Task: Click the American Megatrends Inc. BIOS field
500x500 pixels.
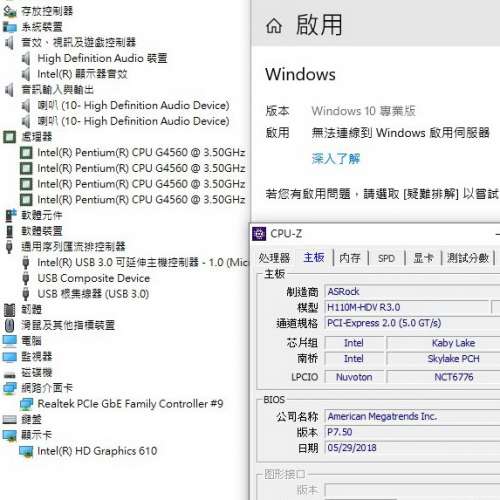Action: pyautogui.click(x=412, y=416)
